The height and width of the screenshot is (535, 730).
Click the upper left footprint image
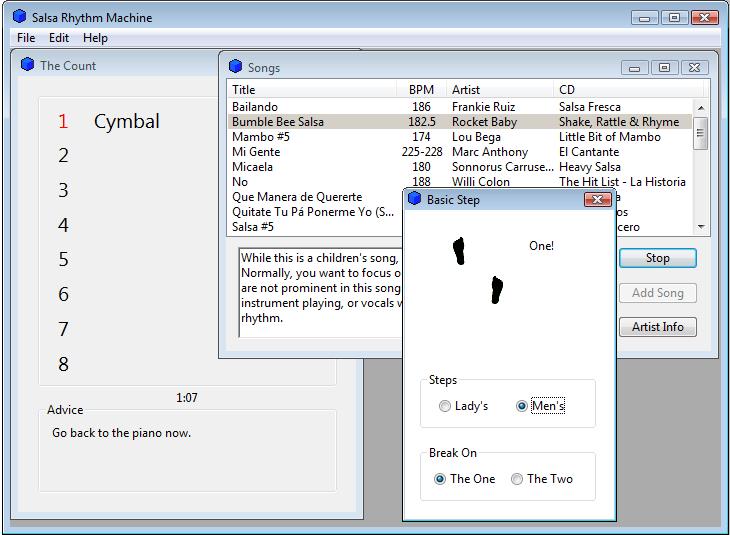click(x=459, y=250)
